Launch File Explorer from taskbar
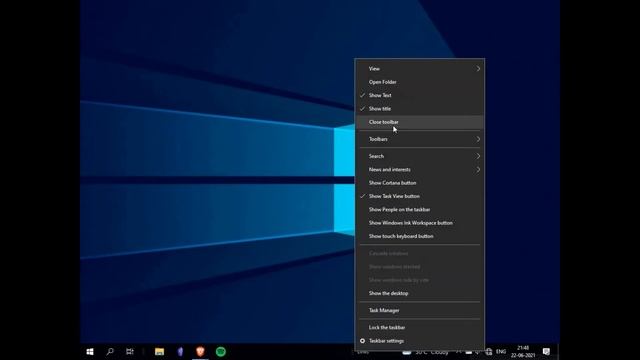Screen dimensions: 640x360 (160, 351)
